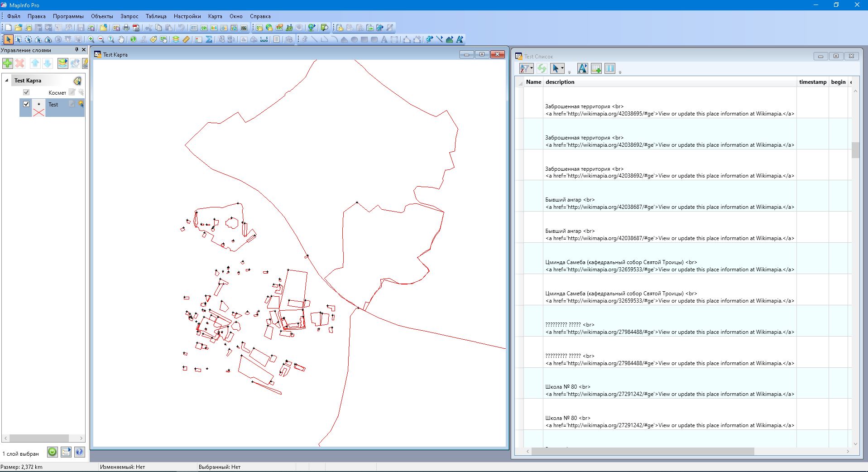Collapse the Test Карта tree node
Screen dimensions: 868x472
[7, 81]
